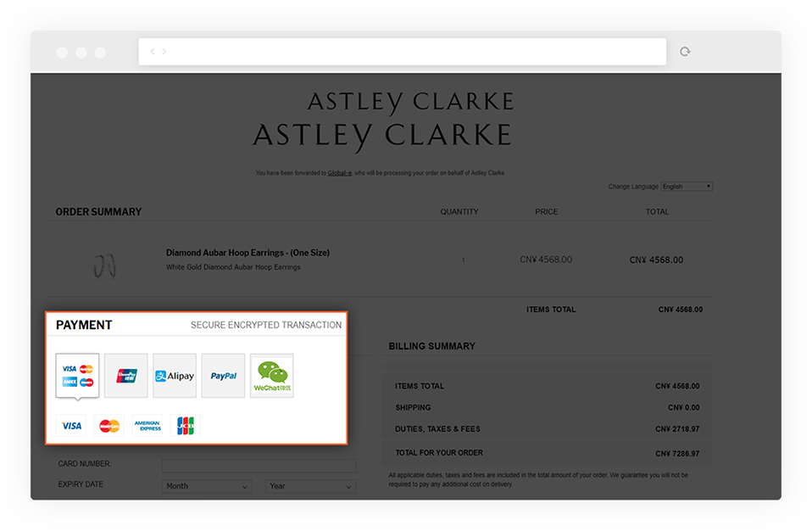This screenshot has width=812, height=531.
Task: Click the TOTAL column header
Action: click(x=657, y=212)
